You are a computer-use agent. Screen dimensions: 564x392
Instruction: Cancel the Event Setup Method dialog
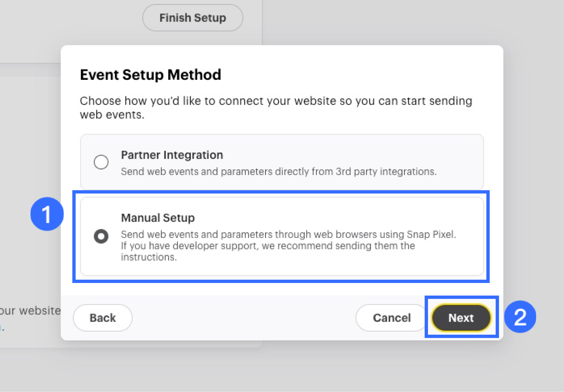point(391,318)
